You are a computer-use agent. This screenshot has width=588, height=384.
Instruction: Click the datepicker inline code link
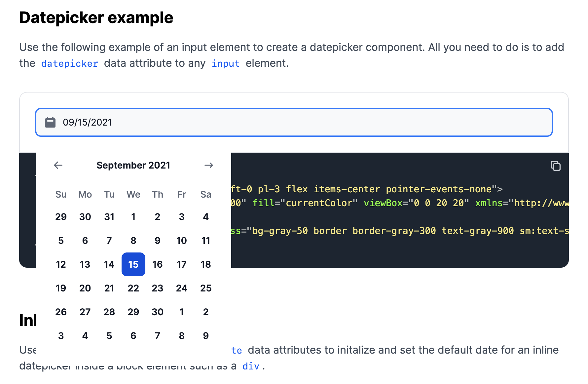[x=69, y=63]
